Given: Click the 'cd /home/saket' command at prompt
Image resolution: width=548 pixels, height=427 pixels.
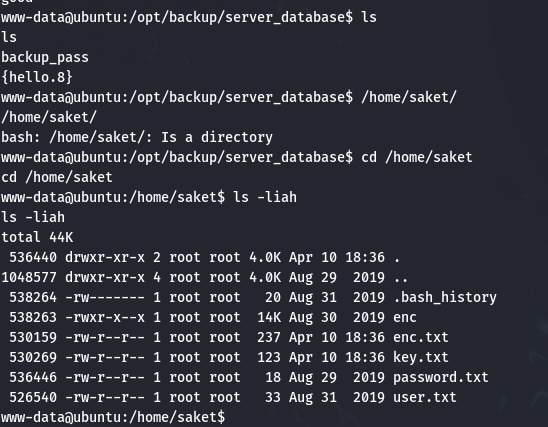Looking at the screenshot, I should pyautogui.click(x=417, y=157).
